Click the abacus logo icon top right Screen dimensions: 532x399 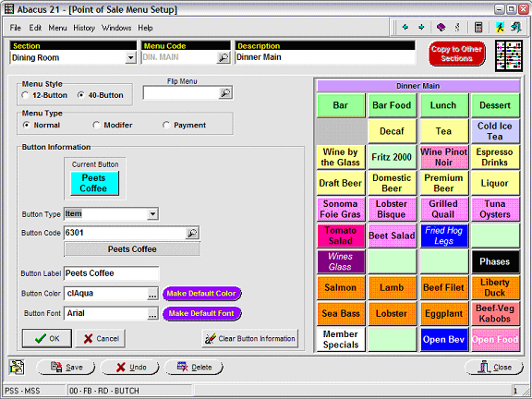pos(509,55)
